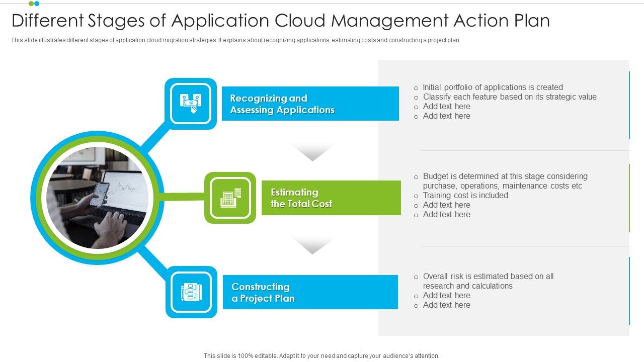
Task: Click the gray down arrow below Estimating the Total Cost
Action: [x=312, y=246]
